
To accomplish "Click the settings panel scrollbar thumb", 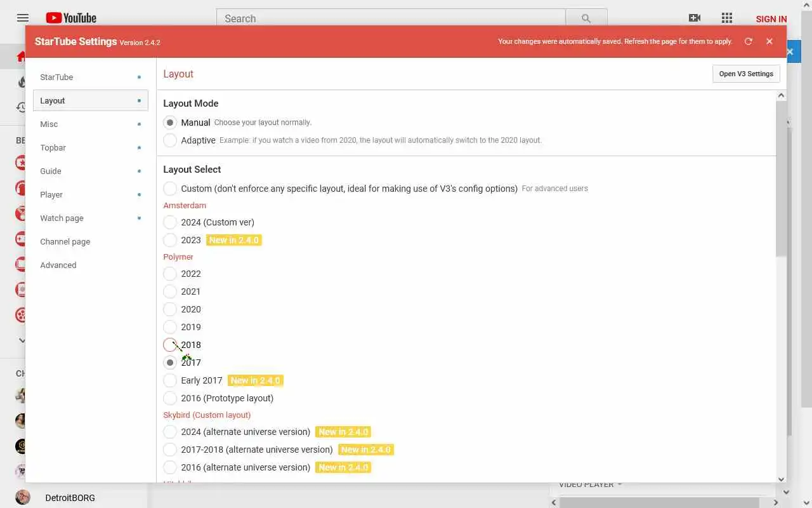I will (781, 178).
